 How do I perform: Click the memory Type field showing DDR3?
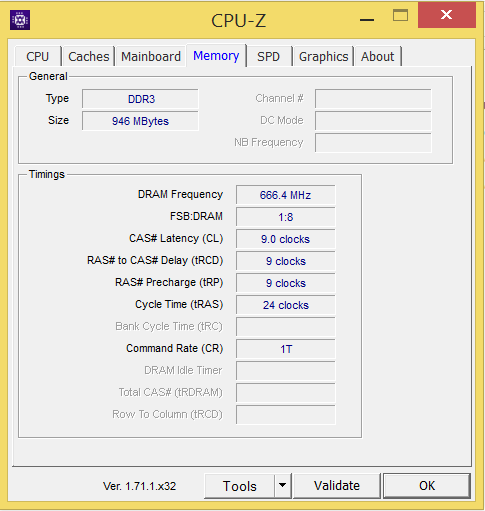(140, 99)
